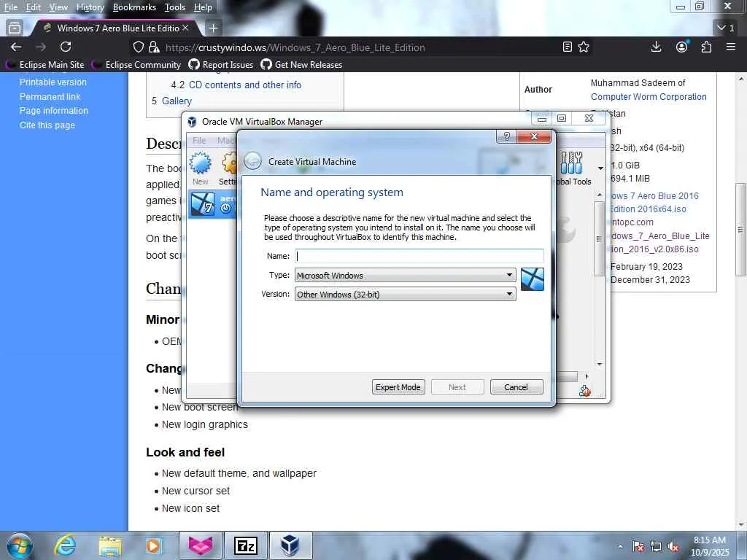Open Windows Media Player taskbar icon
747x560 pixels.
(x=154, y=545)
